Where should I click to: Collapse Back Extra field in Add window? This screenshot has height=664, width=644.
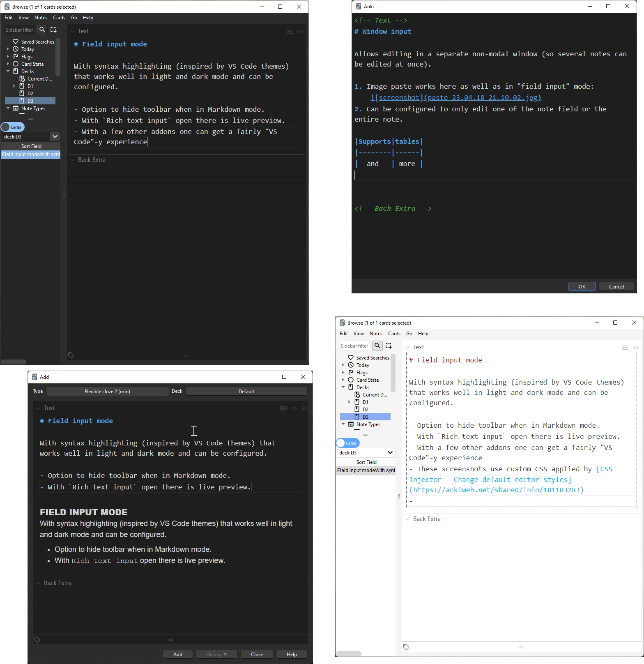38,583
